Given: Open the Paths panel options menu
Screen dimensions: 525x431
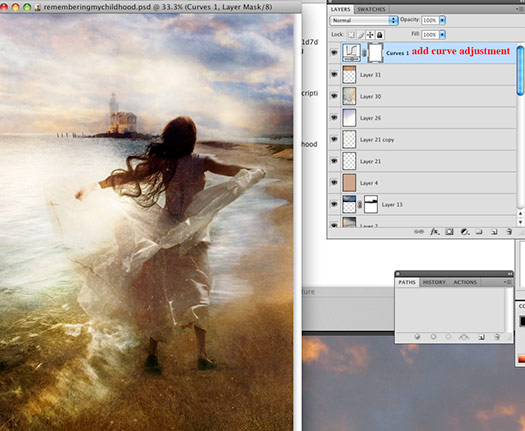Looking at the screenshot, I should click(508, 282).
